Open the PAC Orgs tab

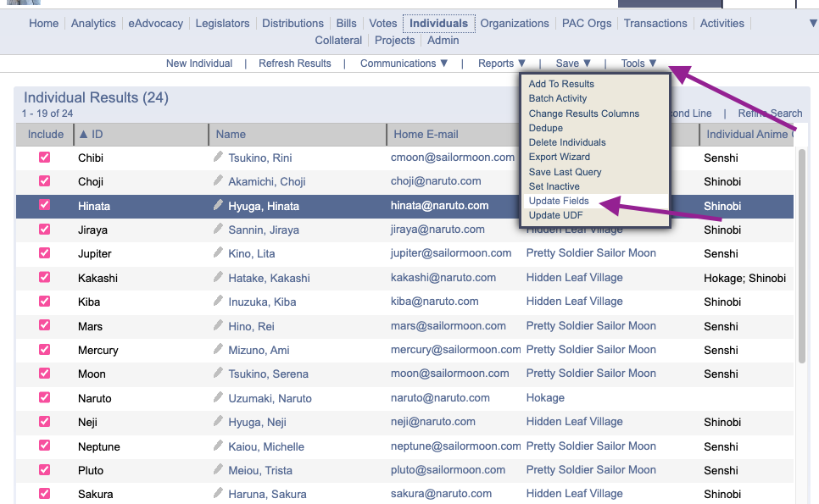point(587,24)
